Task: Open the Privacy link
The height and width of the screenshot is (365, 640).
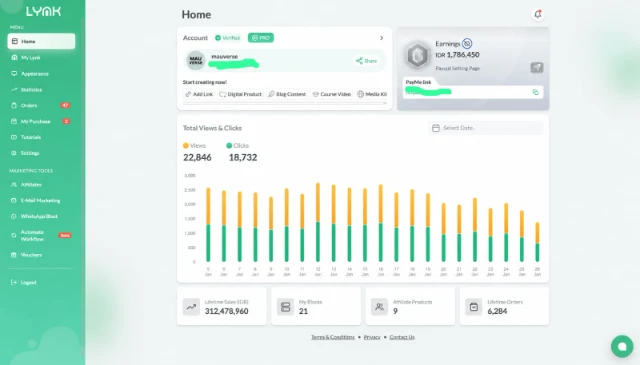Action: coord(372,337)
